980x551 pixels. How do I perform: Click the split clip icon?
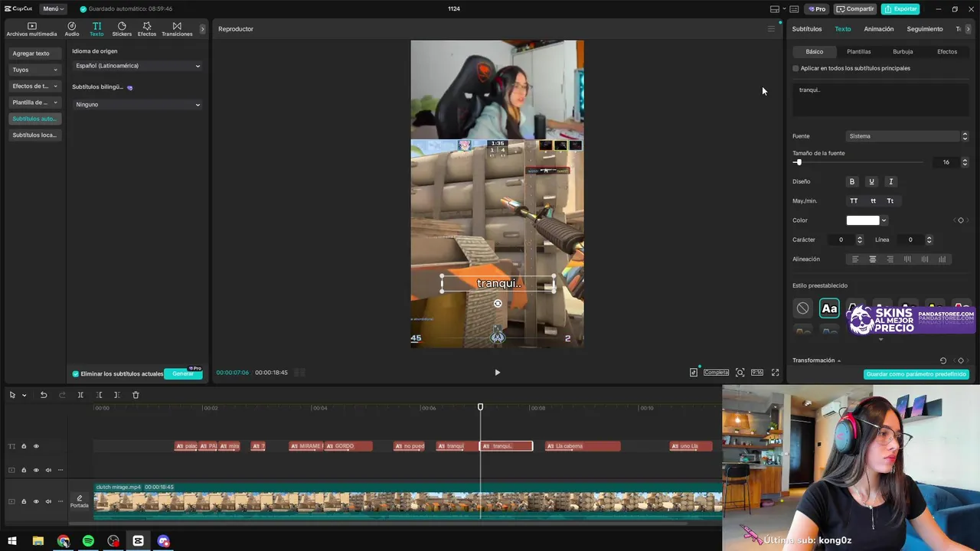80,395
